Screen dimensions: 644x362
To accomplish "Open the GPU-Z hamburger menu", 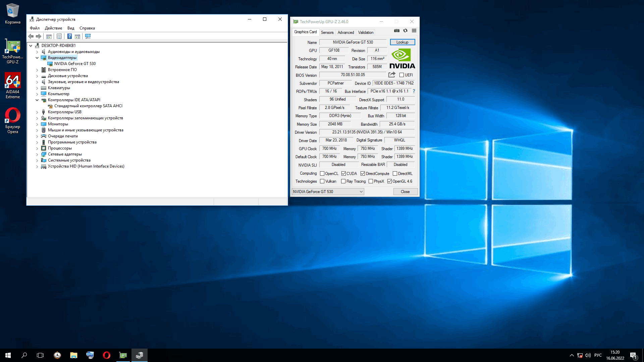I will click(414, 31).
